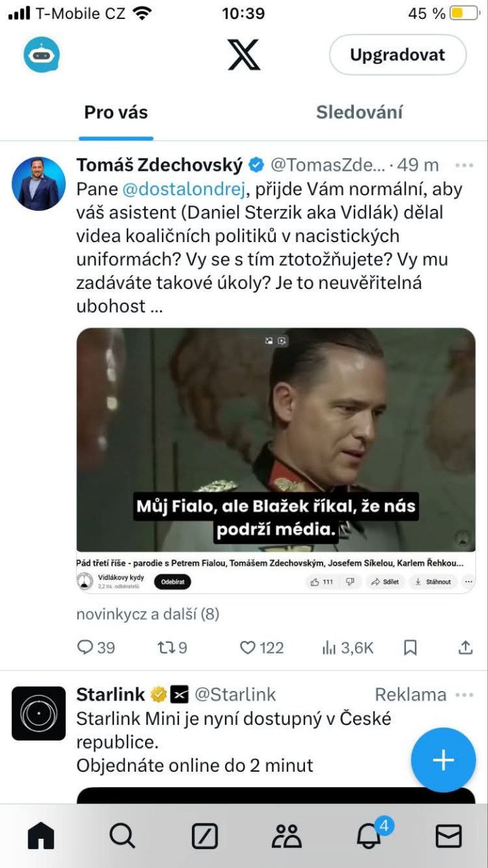The image size is (488, 868).
Task: Open the Messages envelope icon
Action: tap(448, 836)
